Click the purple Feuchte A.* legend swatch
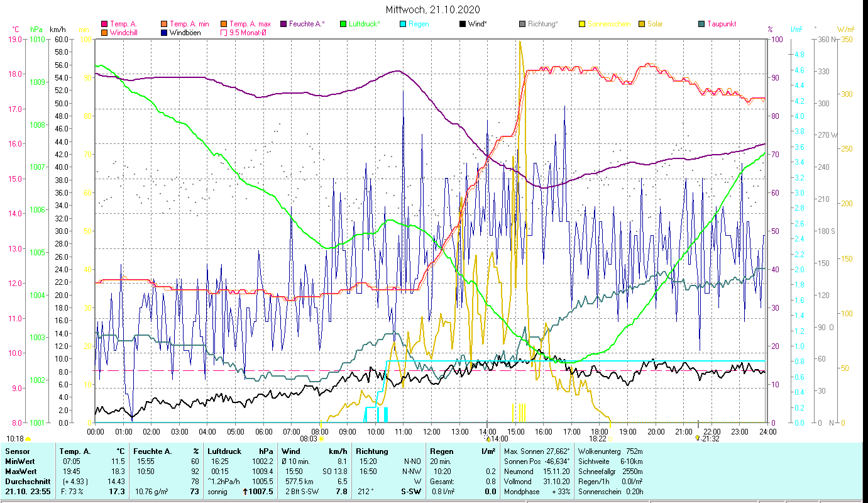The height and width of the screenshot is (503, 868). [283, 24]
